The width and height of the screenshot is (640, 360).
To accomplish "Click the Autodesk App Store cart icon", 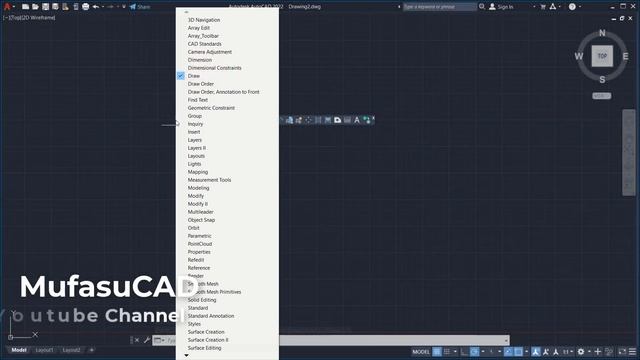I will (x=543, y=7).
